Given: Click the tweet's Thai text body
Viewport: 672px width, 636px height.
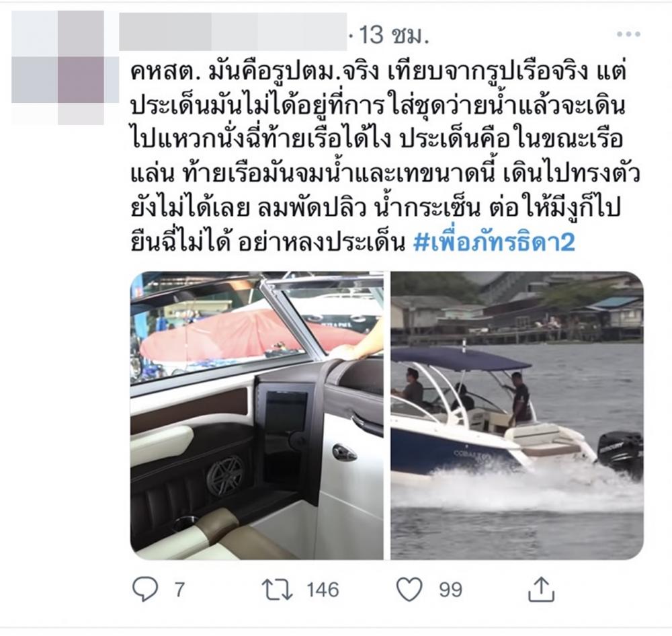Looking at the screenshot, I should point(384,157).
